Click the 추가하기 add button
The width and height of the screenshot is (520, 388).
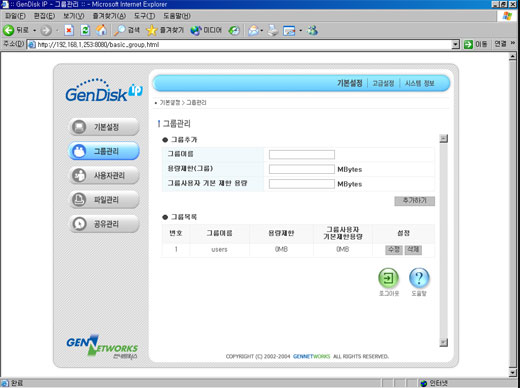[x=414, y=201]
